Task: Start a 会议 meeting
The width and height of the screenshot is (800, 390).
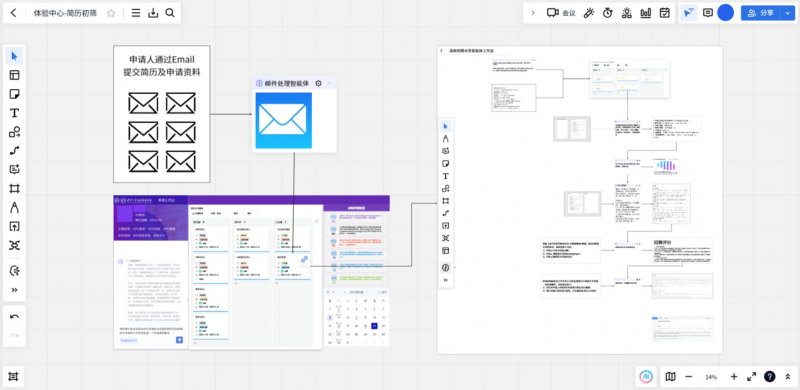Action: coord(561,13)
